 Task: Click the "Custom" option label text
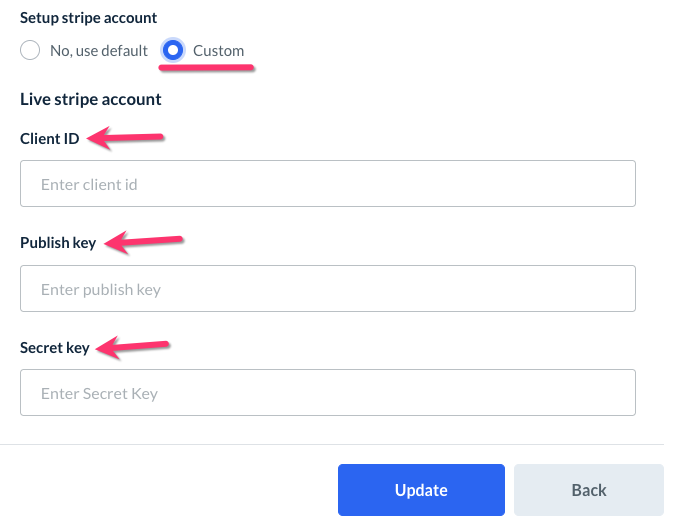tap(218, 50)
